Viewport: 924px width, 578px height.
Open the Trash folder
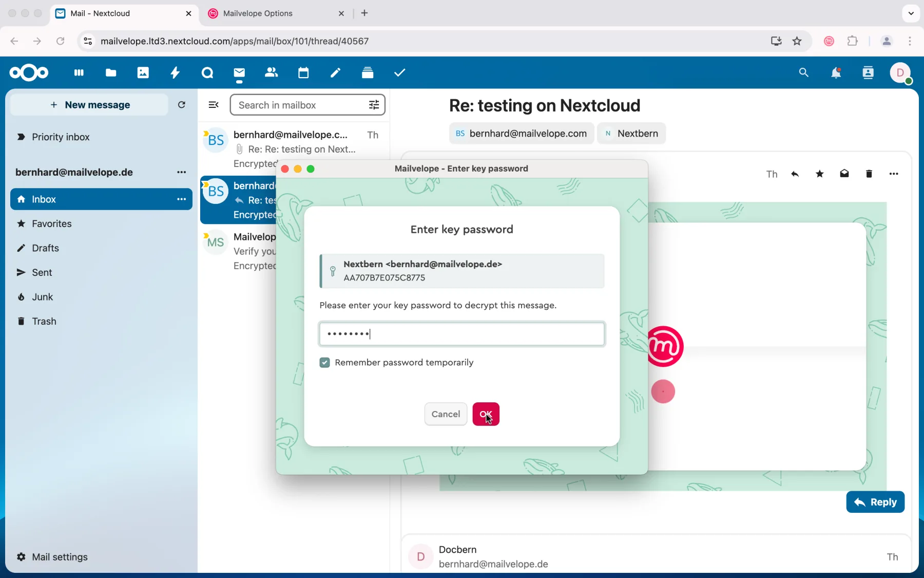pyautogui.click(x=101, y=322)
